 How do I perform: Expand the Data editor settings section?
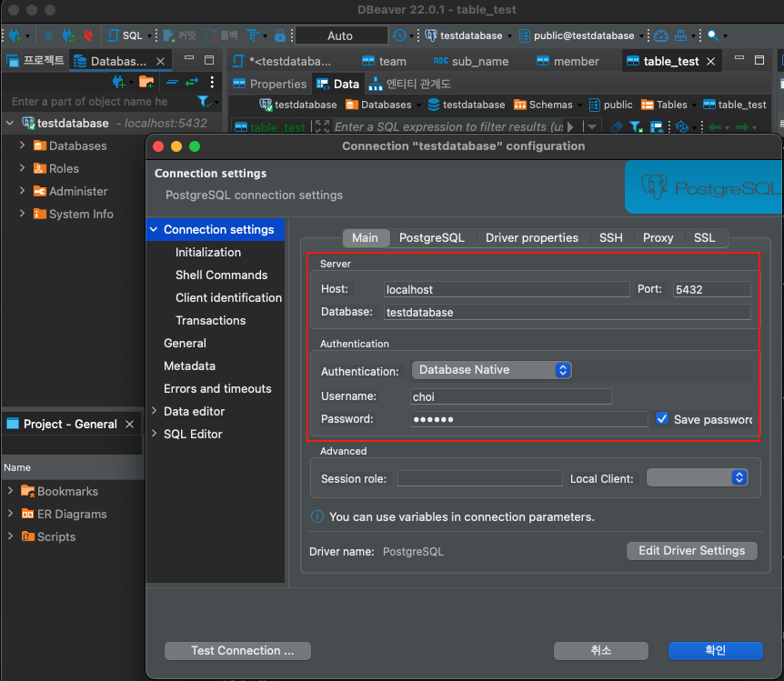[x=154, y=410]
